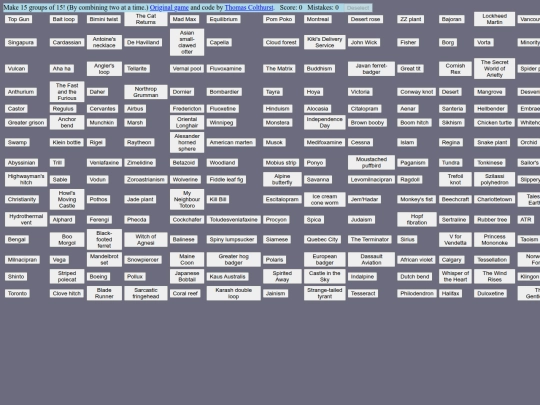The width and height of the screenshot is (540, 405).
Task: Pick Alexander horned sphere tile
Action: point(187,143)
